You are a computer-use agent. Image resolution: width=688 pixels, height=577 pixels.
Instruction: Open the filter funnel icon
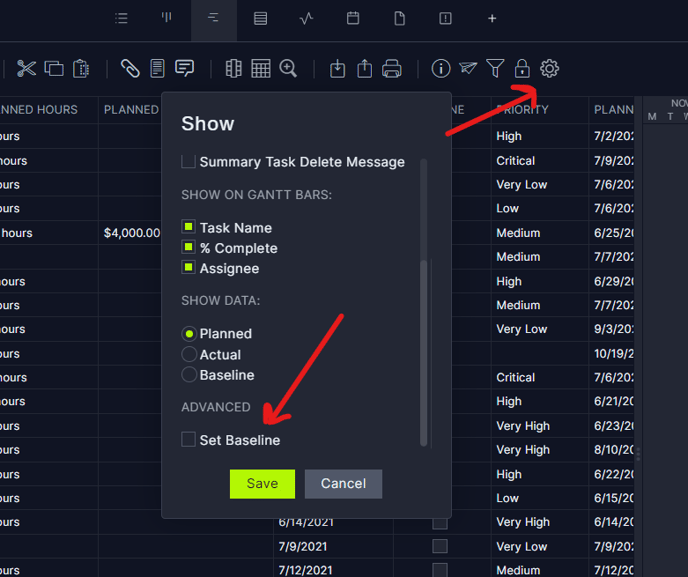click(495, 68)
